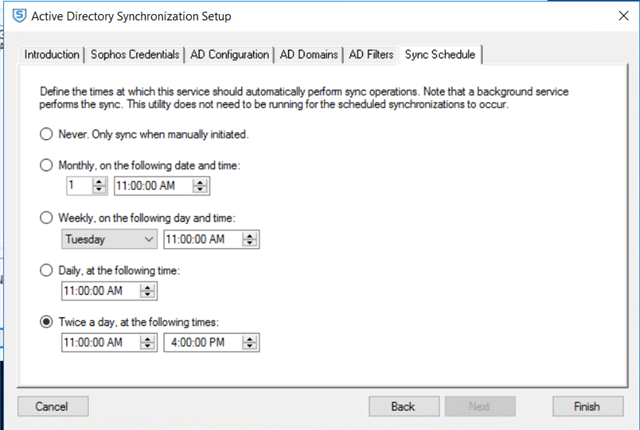640x430 pixels.
Task: Pick the Daily schedule radio button
Action: coord(47,270)
